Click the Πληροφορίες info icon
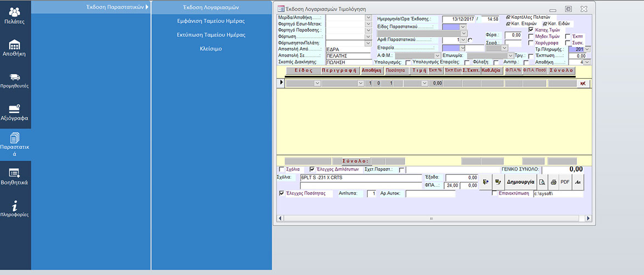This screenshot has height=275, width=644. point(15,209)
